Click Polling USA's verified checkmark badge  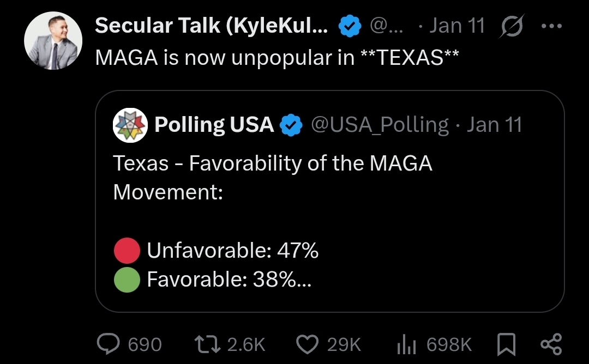[291, 125]
